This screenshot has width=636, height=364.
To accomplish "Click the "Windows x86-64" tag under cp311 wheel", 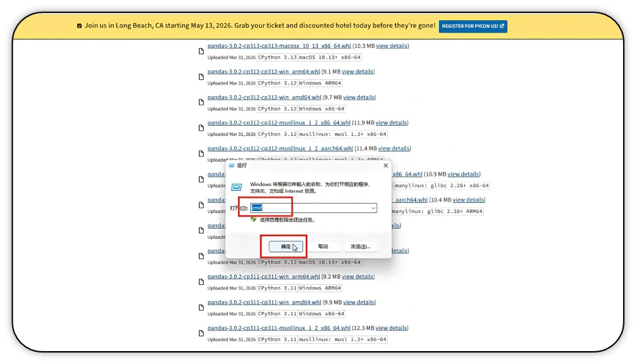I will pyautogui.click(x=321, y=314).
